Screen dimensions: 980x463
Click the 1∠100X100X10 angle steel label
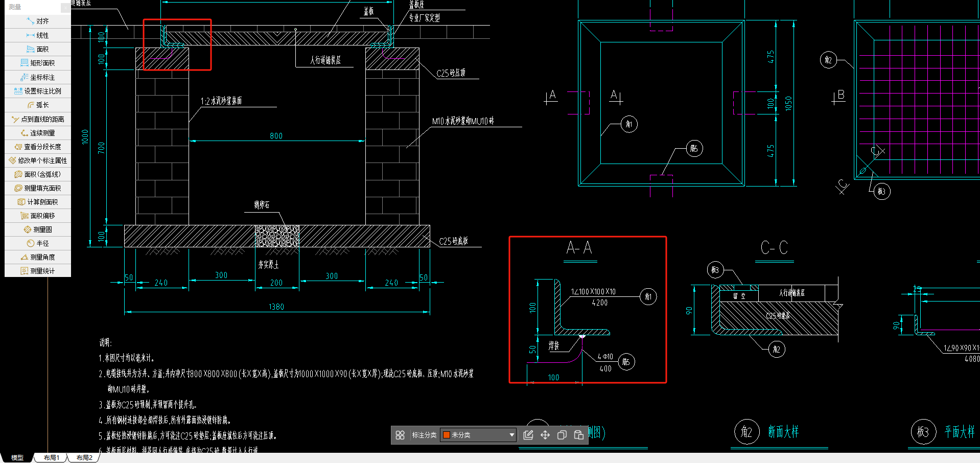[593, 292]
